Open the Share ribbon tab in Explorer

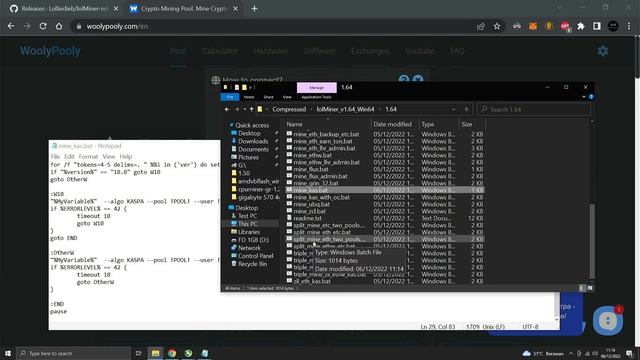tap(268, 97)
